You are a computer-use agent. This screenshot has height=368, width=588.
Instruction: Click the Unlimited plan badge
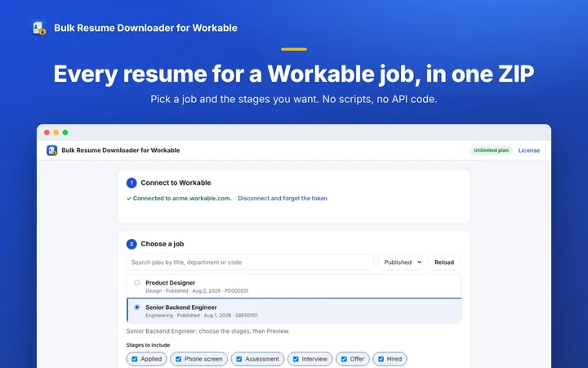491,150
